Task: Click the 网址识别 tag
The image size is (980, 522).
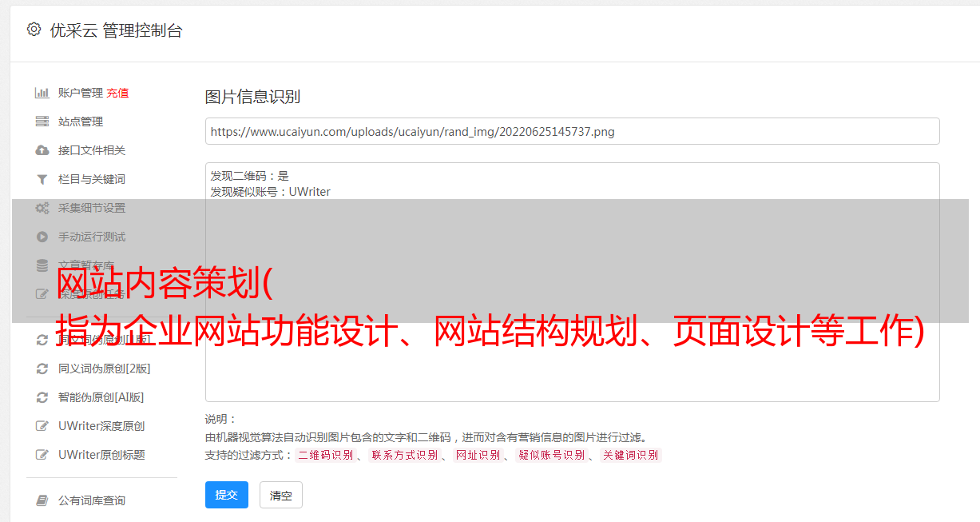Action: [478, 455]
